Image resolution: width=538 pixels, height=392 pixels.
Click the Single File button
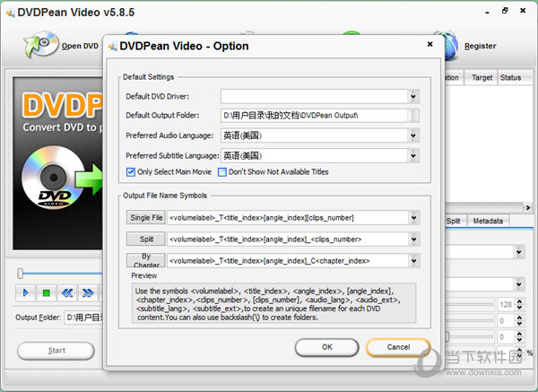coord(146,218)
